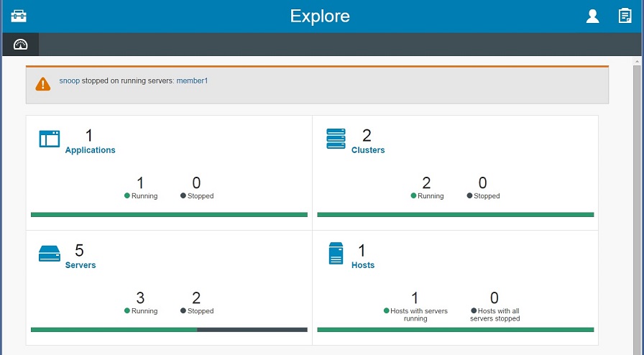Image resolution: width=644 pixels, height=355 pixels.
Task: Show Hosts with servers running
Action: [415, 307]
